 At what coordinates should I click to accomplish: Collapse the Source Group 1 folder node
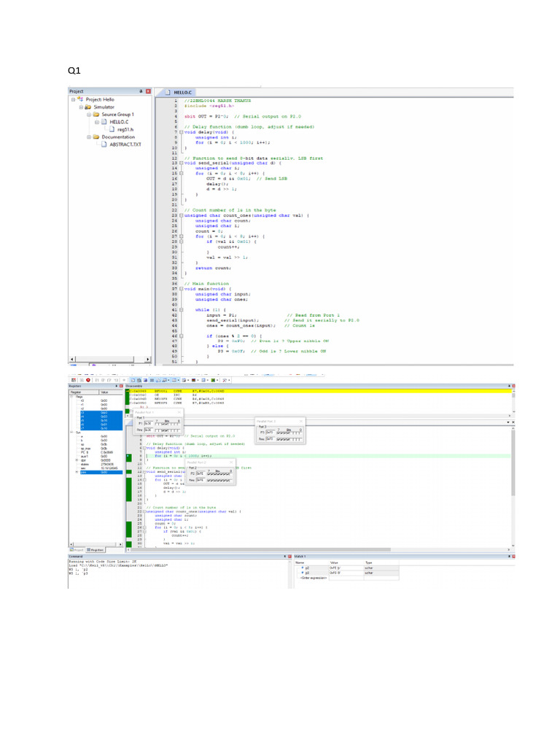tap(88, 115)
